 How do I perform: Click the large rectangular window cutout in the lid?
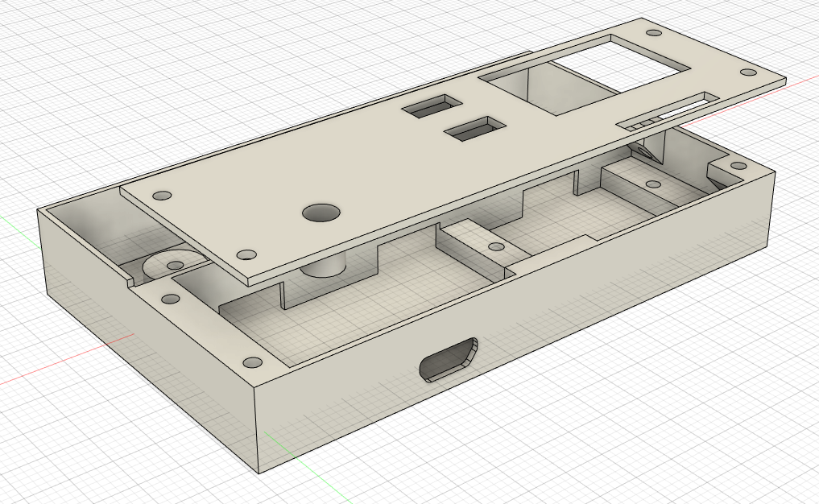coord(585,75)
